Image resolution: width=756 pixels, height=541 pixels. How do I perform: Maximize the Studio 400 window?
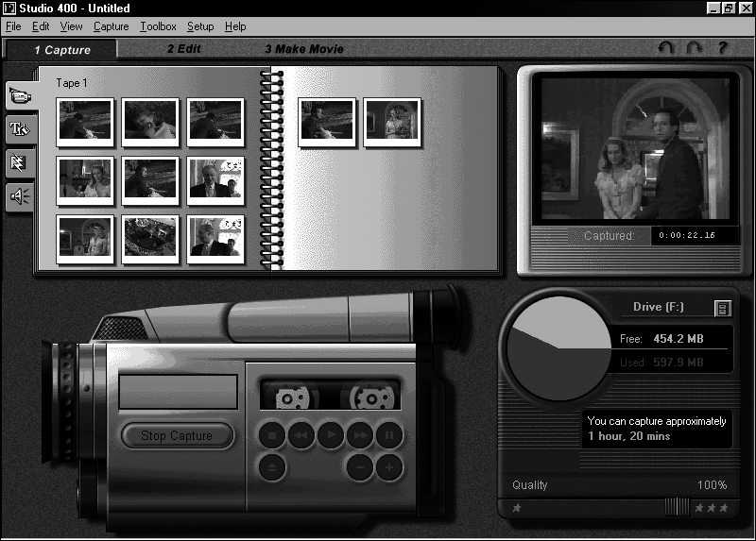pos(729,8)
